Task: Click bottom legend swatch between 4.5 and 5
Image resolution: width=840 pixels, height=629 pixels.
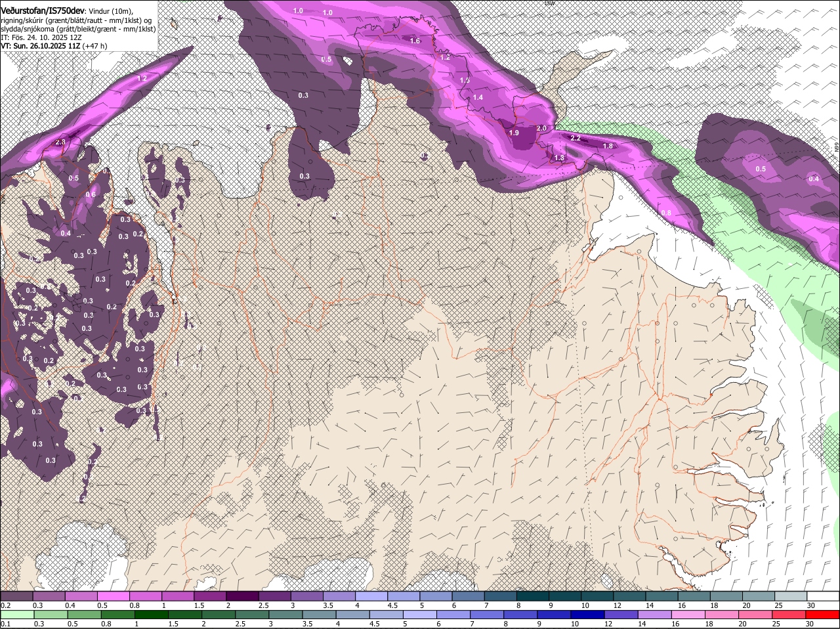Action: click(x=387, y=615)
